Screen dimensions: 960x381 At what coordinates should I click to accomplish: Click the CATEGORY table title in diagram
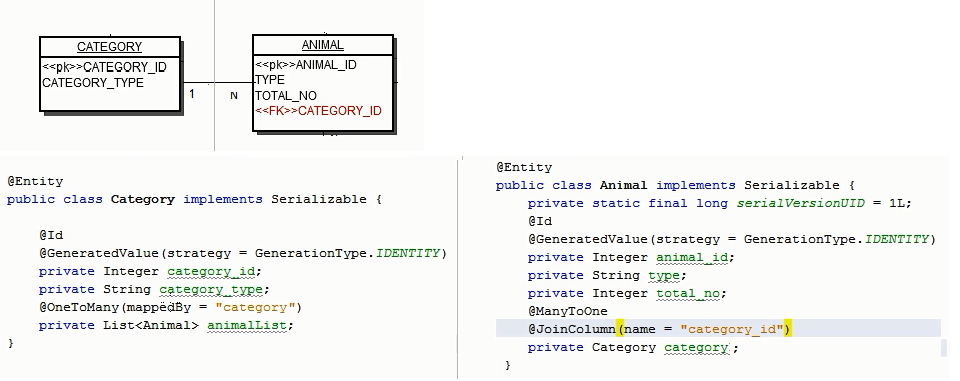pos(110,47)
